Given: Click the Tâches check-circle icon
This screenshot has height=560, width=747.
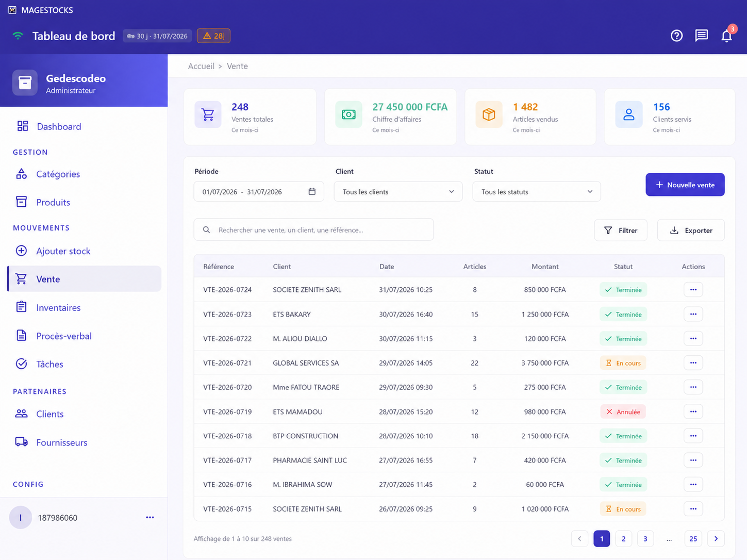Looking at the screenshot, I should coord(21,364).
